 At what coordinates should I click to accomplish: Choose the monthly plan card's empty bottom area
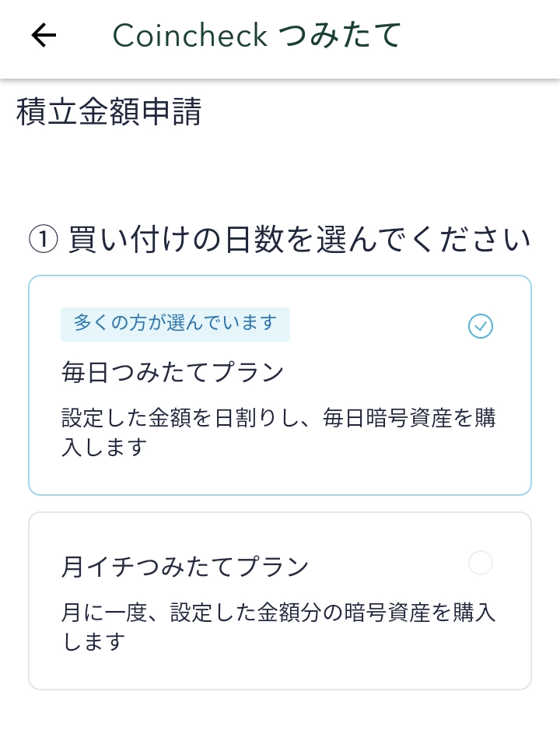click(280, 671)
